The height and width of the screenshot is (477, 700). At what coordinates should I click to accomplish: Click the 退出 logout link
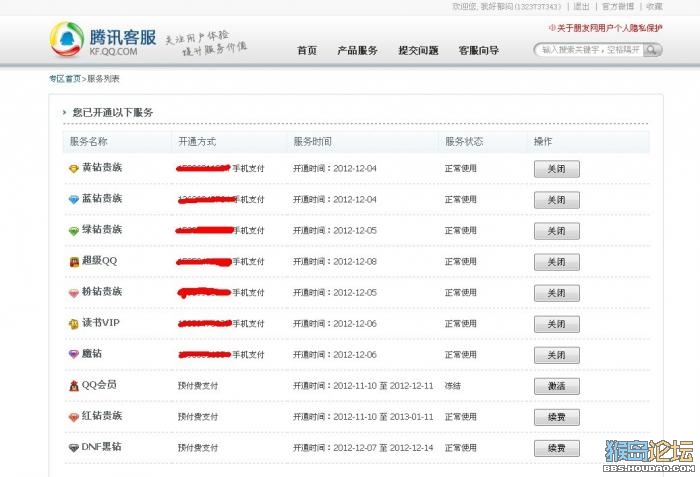[581, 6]
